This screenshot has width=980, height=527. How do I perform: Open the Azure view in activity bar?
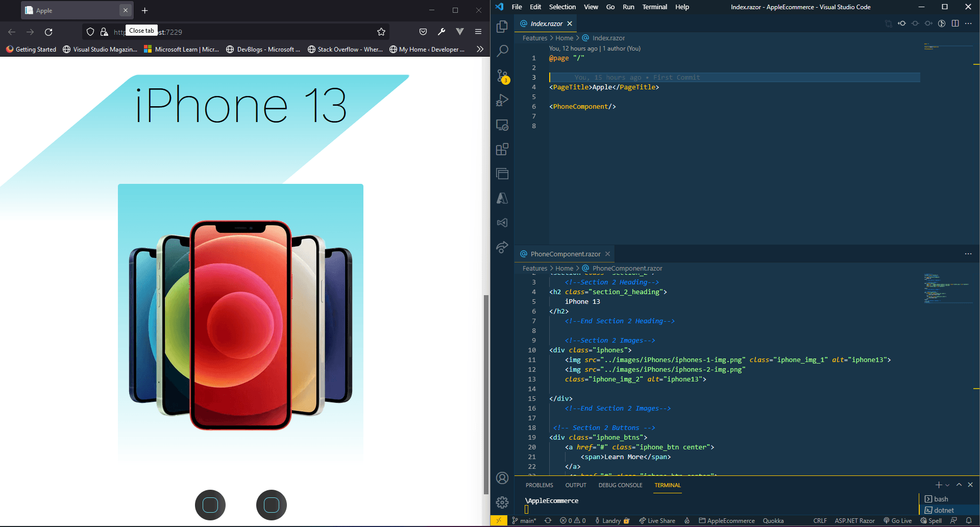coord(502,198)
